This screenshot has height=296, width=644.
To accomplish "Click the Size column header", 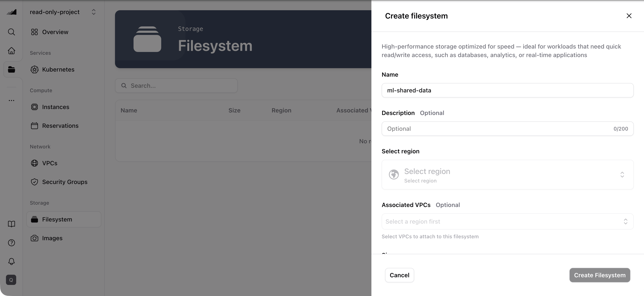I will click(x=234, y=110).
